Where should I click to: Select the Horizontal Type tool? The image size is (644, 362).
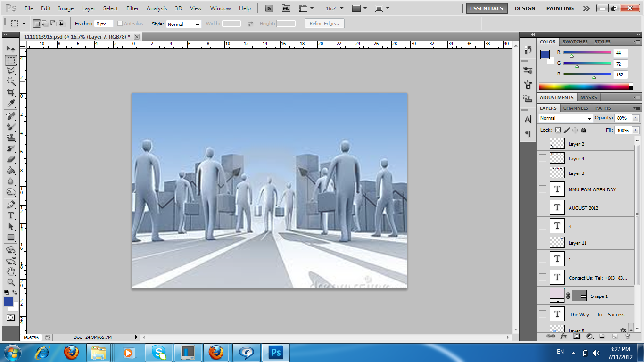(x=11, y=215)
